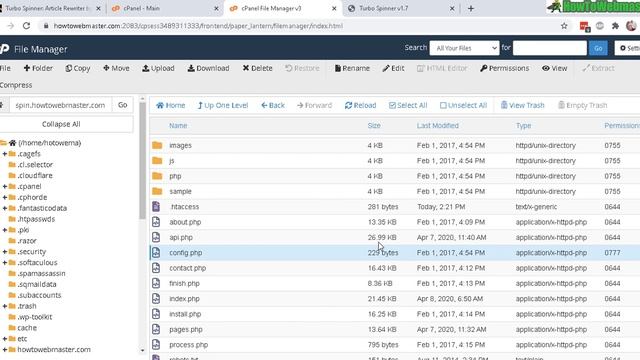Click the Download toolbar button
640x360 pixels.
pos(209,68)
